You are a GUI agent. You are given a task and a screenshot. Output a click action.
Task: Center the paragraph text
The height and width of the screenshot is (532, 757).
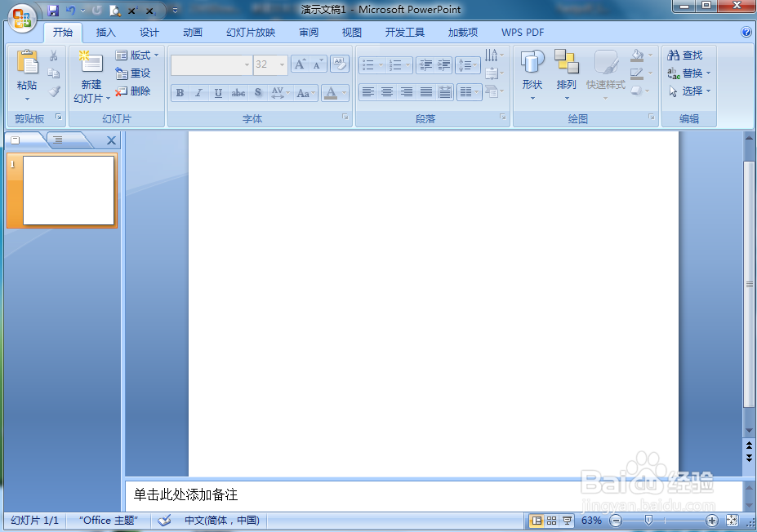(387, 91)
